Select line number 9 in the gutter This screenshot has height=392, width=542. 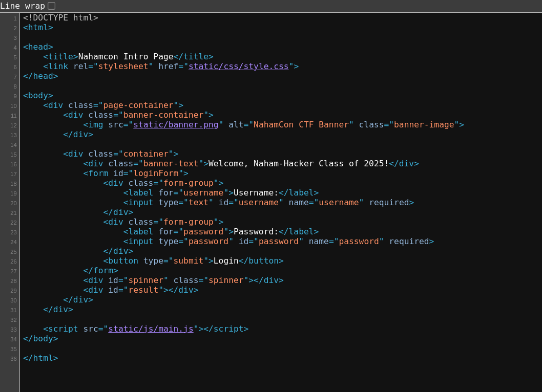coord(15,96)
